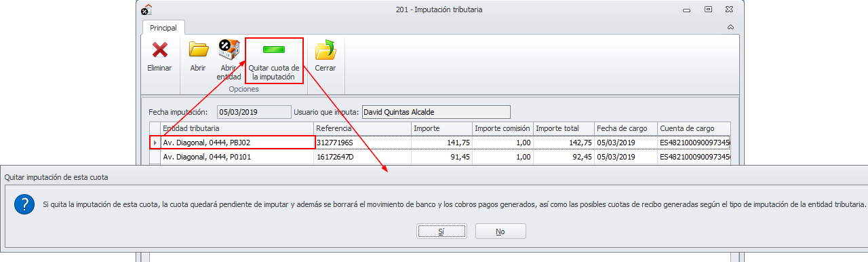868x262 pixels.
Task: Click the Usuario que imputa field
Action: pos(435,112)
